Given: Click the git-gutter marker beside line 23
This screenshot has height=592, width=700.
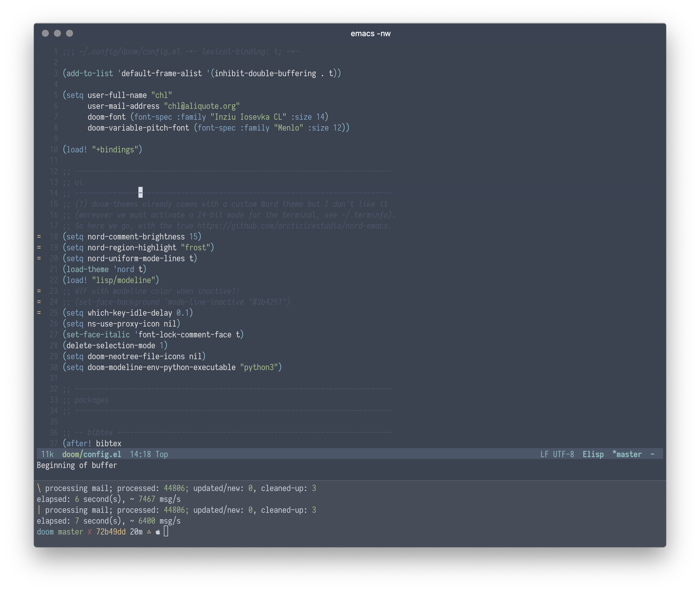Looking at the screenshot, I should pos(39,291).
